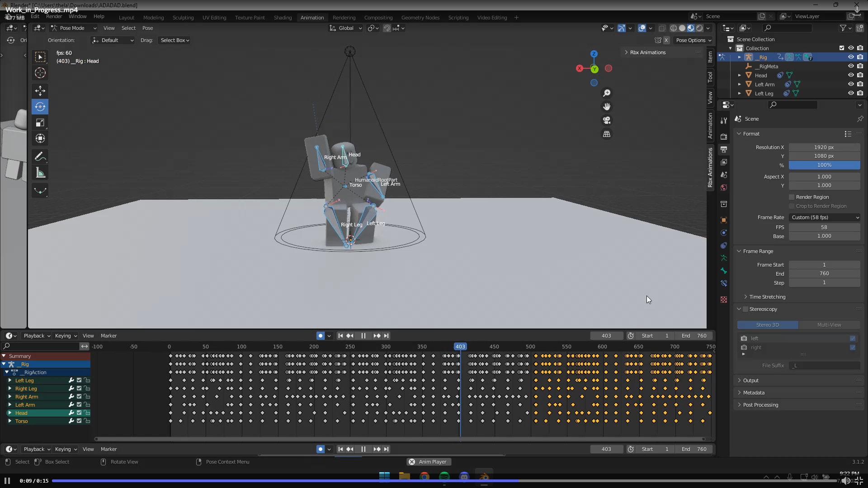Click the zoom magnifier viewport icon
Image resolution: width=868 pixels, height=488 pixels.
coord(607,93)
